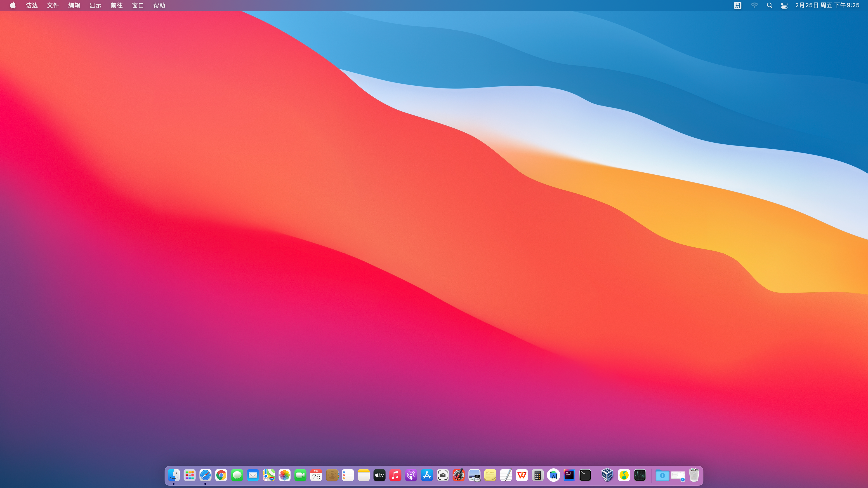Open Finder from the Dock
This screenshot has width=868, height=488.
tap(174, 475)
